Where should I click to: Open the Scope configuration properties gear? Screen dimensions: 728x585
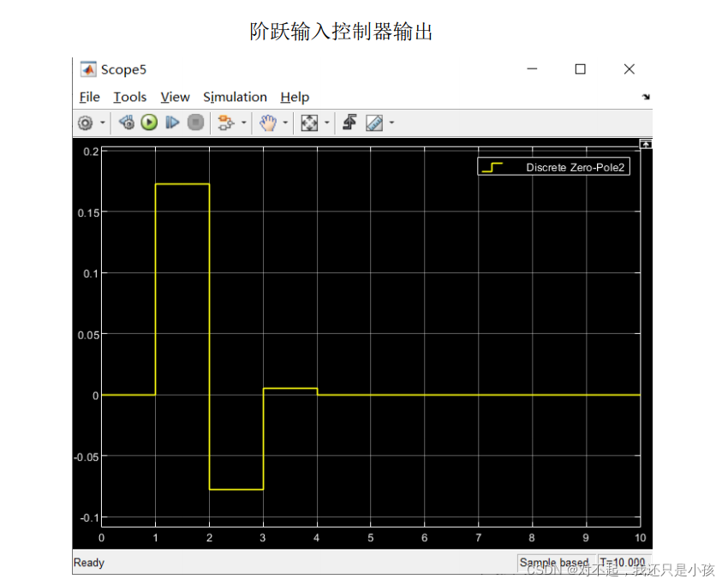(x=86, y=123)
